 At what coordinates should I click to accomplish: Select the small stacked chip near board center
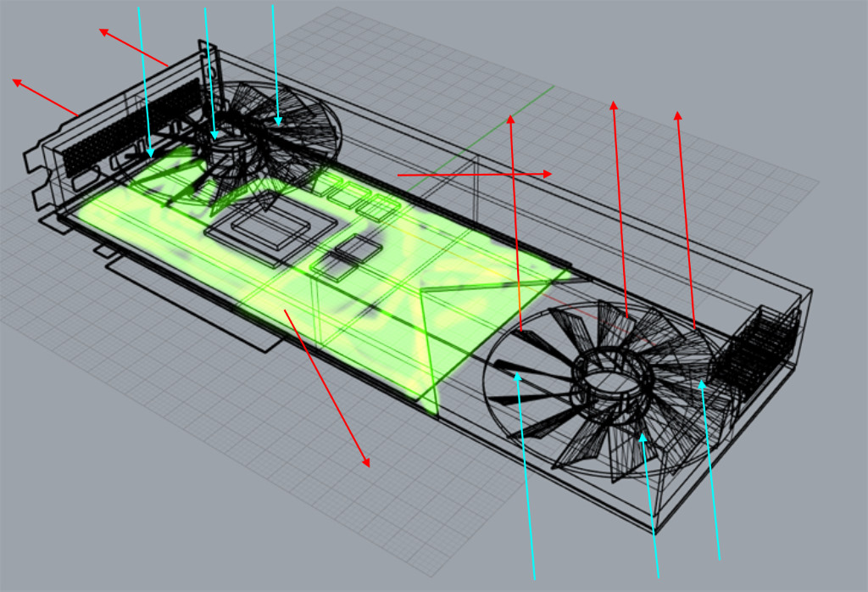359,249
